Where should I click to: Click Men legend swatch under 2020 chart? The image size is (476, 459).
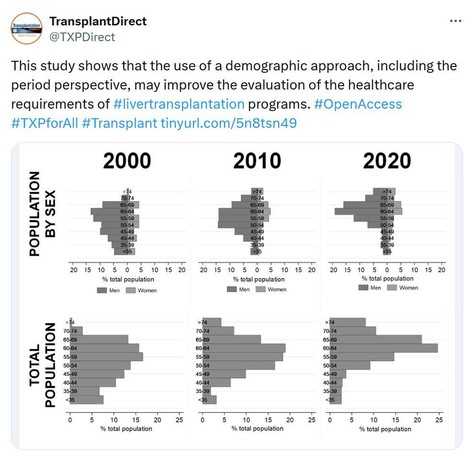tap(363, 288)
